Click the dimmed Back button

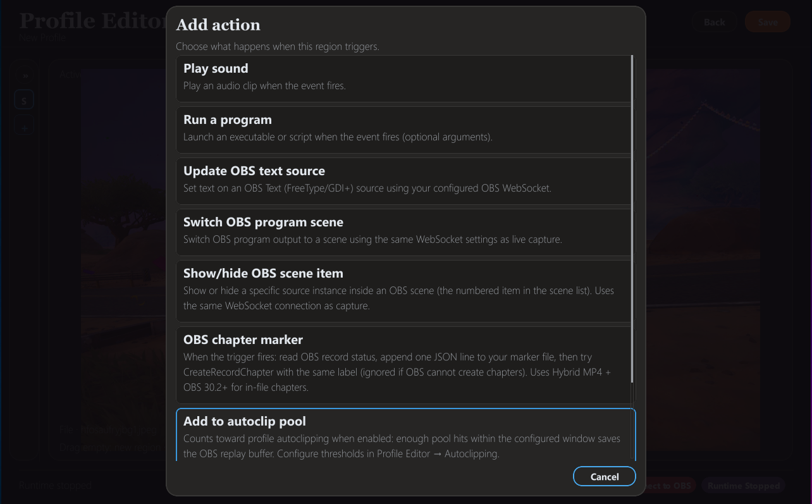tap(715, 22)
